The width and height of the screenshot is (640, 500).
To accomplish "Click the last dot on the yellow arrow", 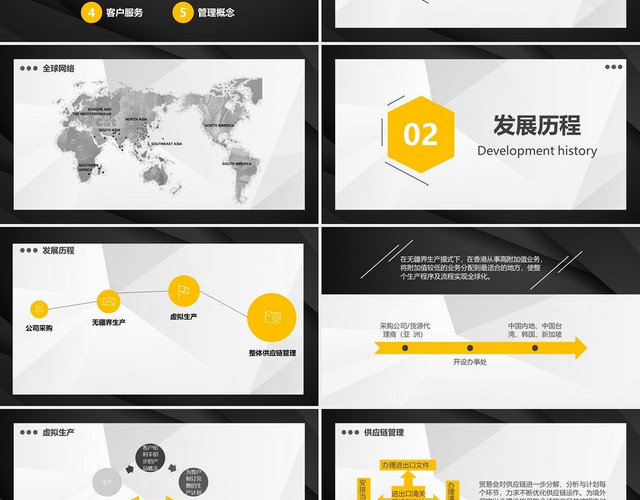I will 535,348.
